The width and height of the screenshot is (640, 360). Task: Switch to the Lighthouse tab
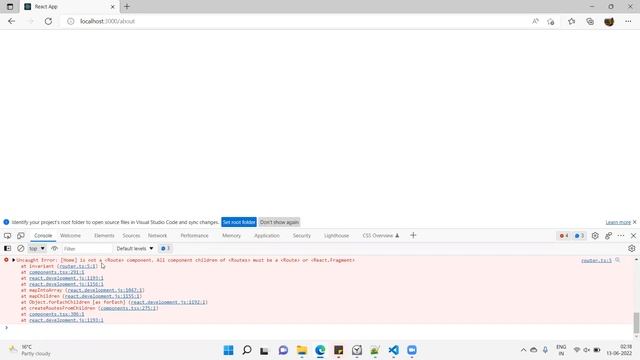point(336,236)
